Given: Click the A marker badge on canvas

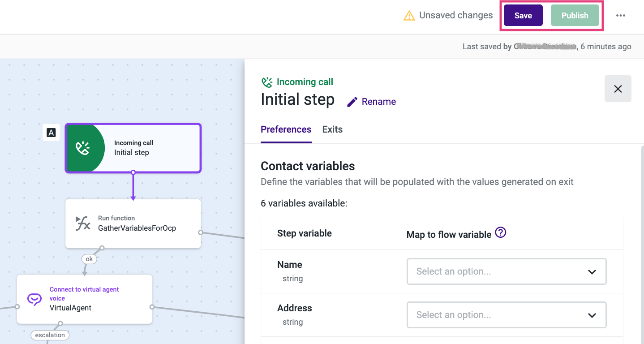Looking at the screenshot, I should coord(51,133).
